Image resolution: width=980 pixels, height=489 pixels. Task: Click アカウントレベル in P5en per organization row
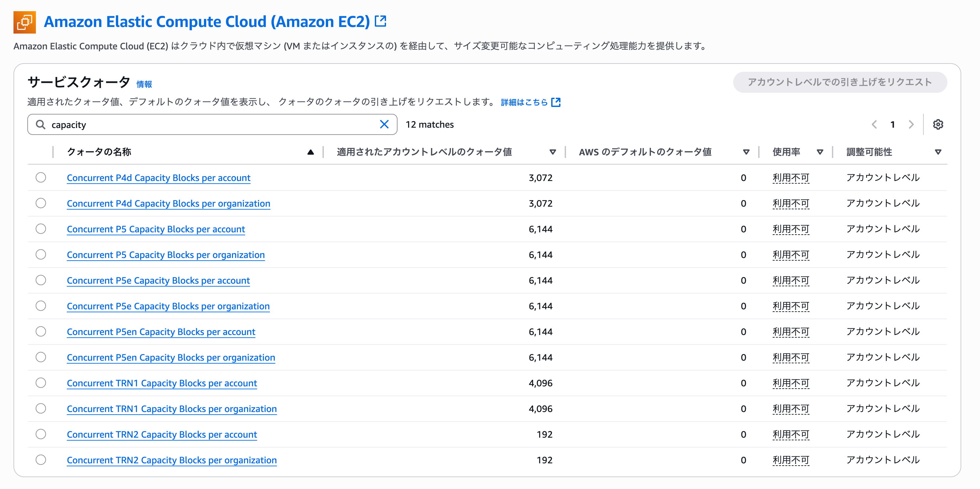pyautogui.click(x=883, y=357)
